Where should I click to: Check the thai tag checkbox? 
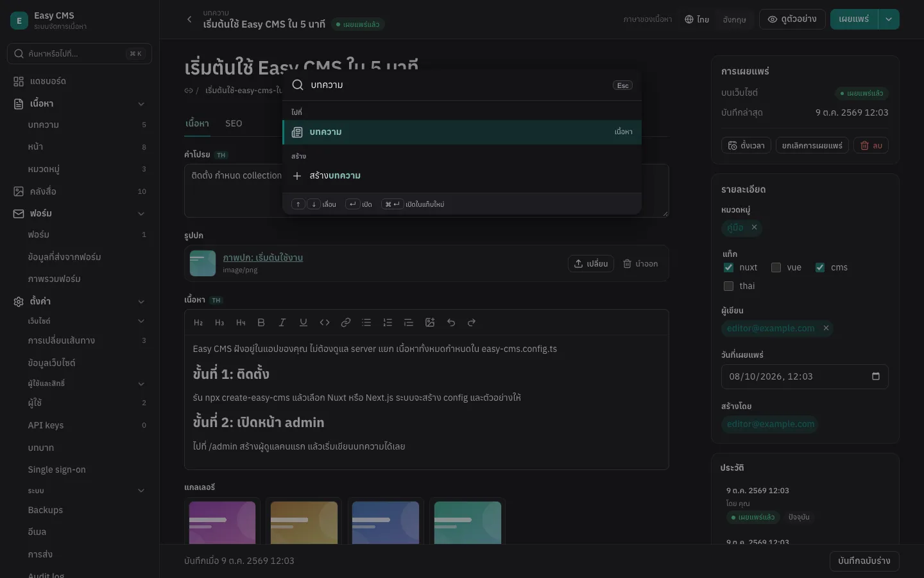728,286
